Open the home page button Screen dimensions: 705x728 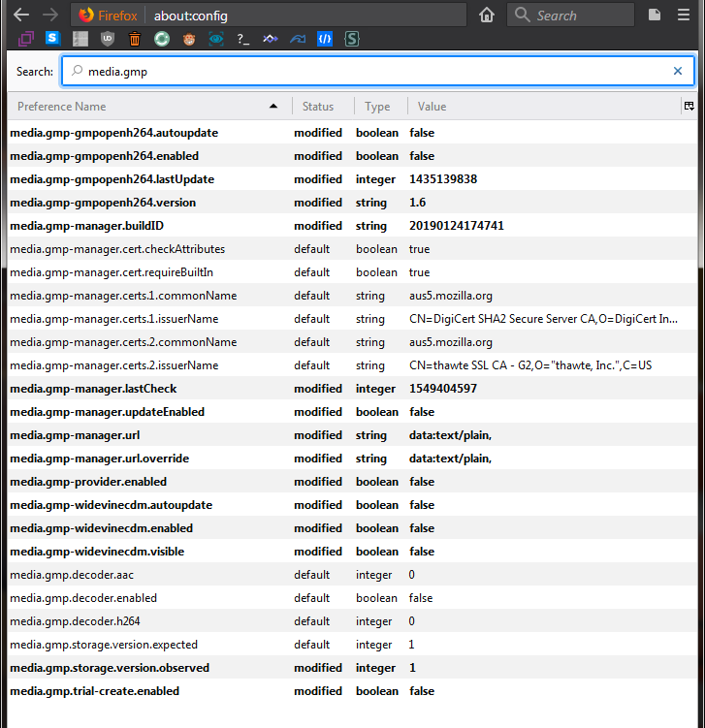487,15
